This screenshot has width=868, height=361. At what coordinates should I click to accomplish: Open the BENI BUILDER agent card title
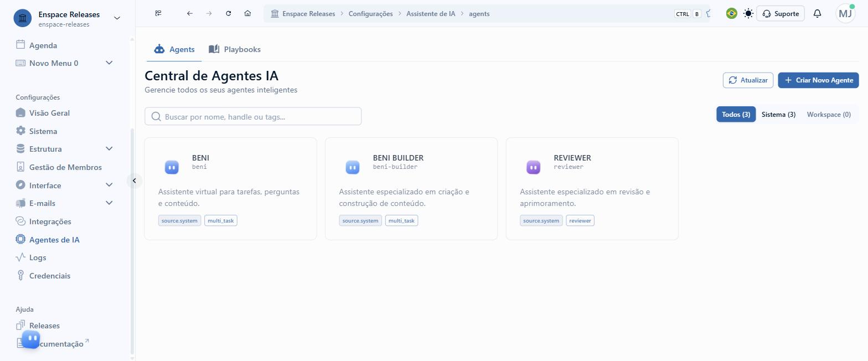[x=398, y=158]
